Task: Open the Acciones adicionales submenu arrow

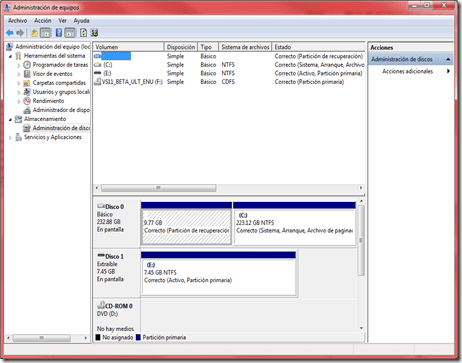Action: click(448, 71)
